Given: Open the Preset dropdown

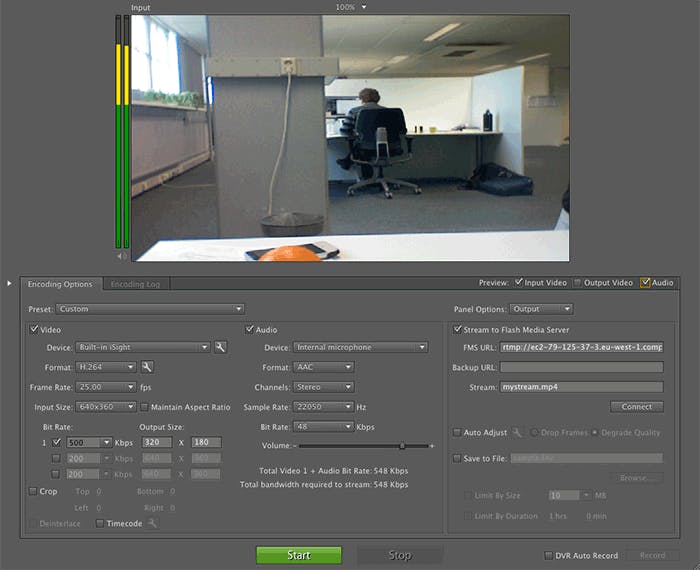Looking at the screenshot, I should pos(150,309).
